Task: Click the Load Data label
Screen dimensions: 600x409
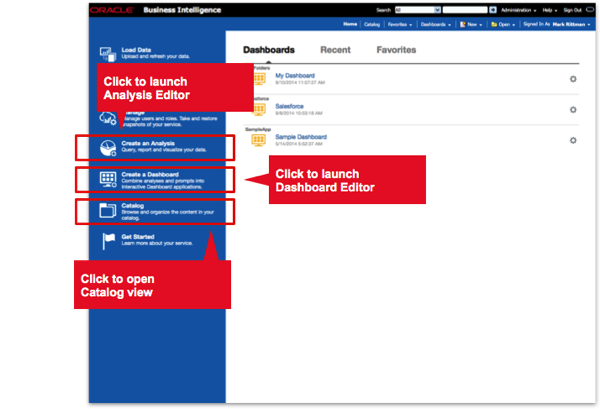Action: (x=136, y=50)
